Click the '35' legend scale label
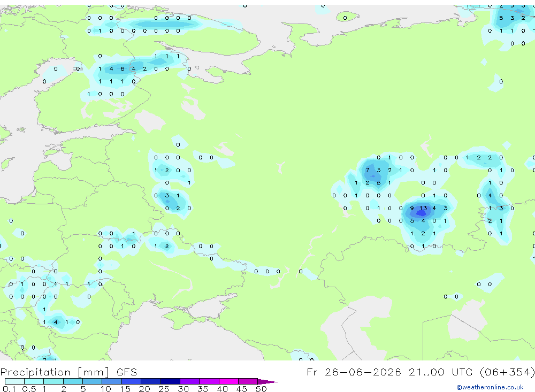The width and height of the screenshot is (535, 392). point(203,389)
